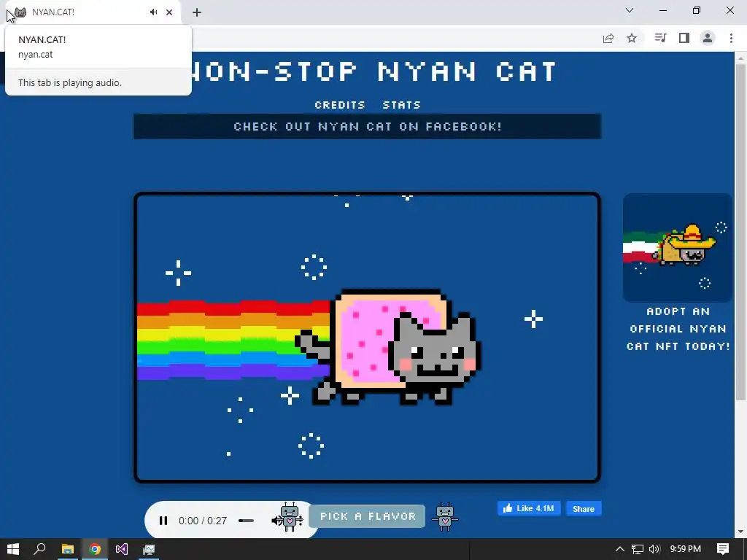
Task: Click the 9:59 PM taskbar clock
Action: tap(685, 549)
